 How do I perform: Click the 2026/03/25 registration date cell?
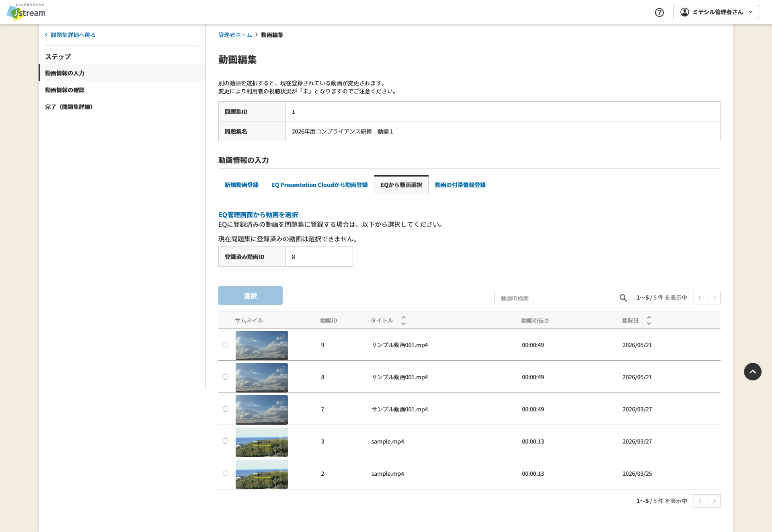637,474
